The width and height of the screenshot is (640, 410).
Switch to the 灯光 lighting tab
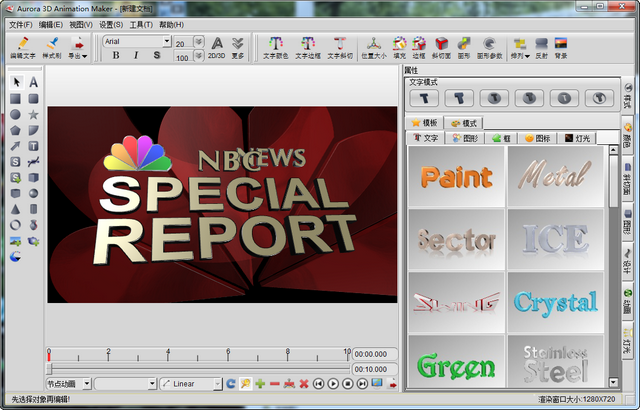[x=577, y=138]
